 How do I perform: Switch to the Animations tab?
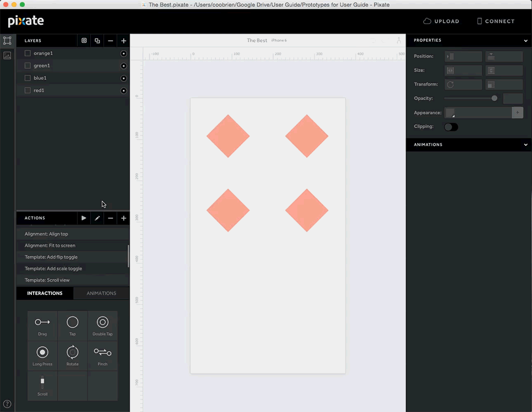pyautogui.click(x=101, y=293)
